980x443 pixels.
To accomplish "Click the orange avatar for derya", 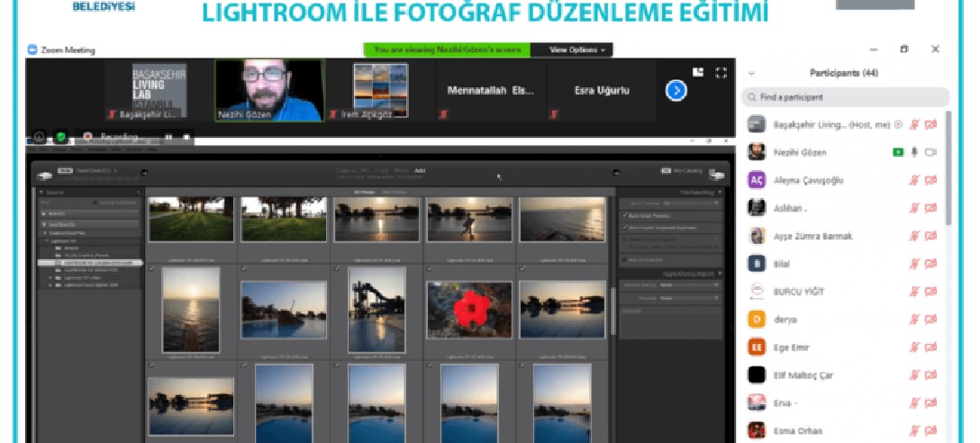I will pyautogui.click(x=757, y=320).
